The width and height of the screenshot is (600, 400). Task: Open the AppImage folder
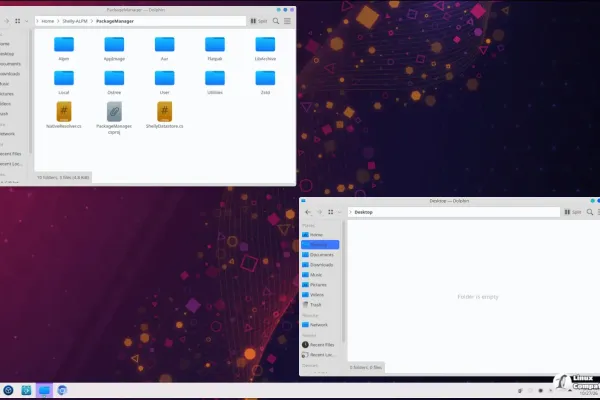[x=114, y=48]
